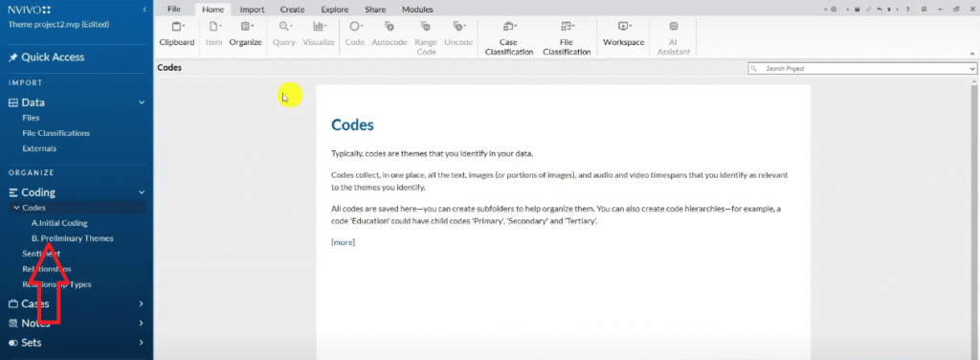
Task: Launch the AI Assistant
Action: (673, 38)
